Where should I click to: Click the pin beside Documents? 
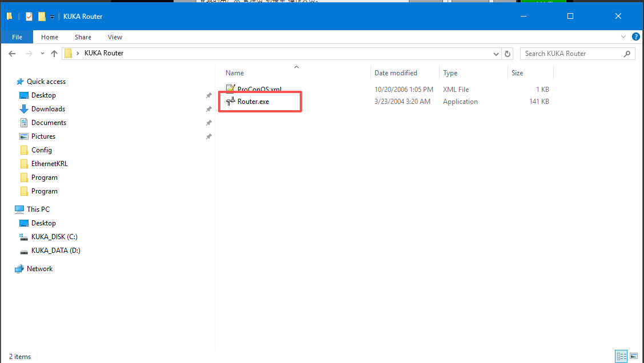(x=208, y=122)
